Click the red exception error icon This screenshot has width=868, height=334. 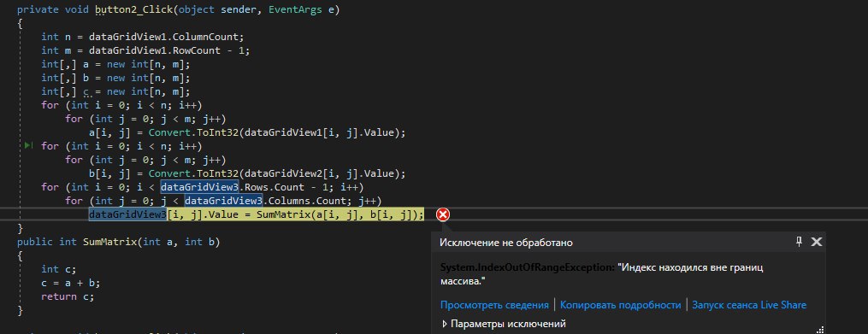click(443, 214)
